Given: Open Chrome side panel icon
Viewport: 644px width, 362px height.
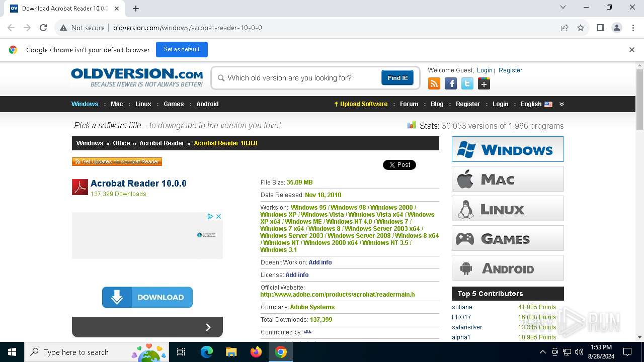Looking at the screenshot, I should [x=600, y=28].
